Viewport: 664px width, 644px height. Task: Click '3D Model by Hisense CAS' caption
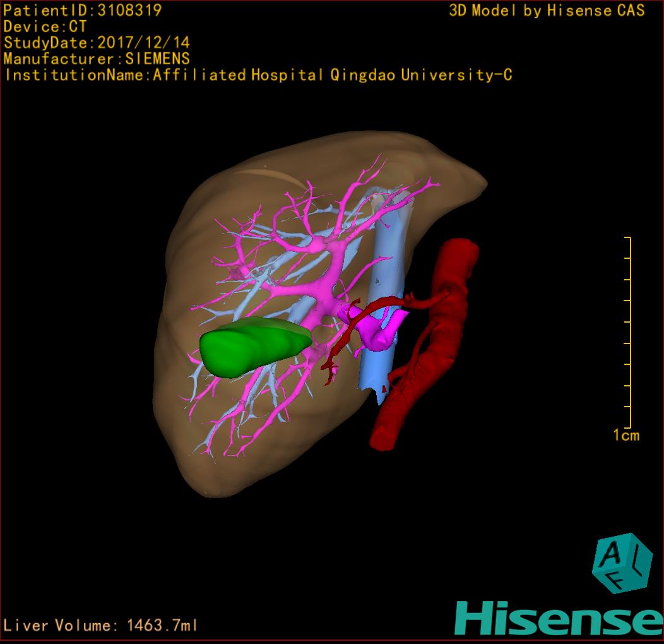[547, 11]
